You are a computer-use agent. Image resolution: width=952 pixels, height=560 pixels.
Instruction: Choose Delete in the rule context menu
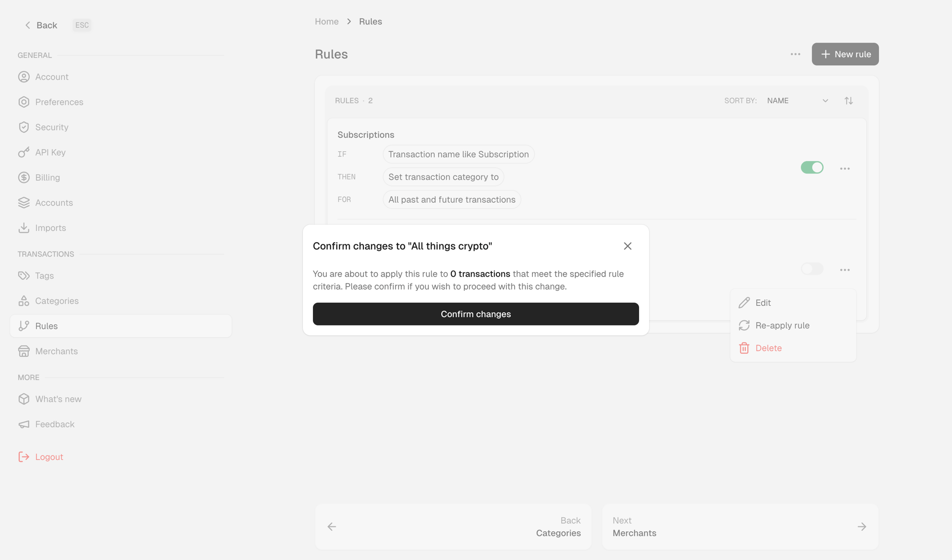coord(767,347)
